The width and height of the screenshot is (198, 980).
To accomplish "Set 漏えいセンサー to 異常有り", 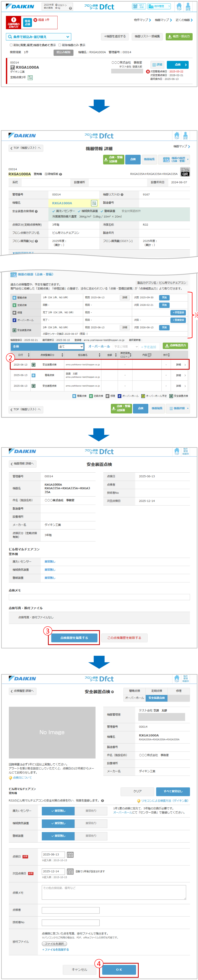I will 91,811.
